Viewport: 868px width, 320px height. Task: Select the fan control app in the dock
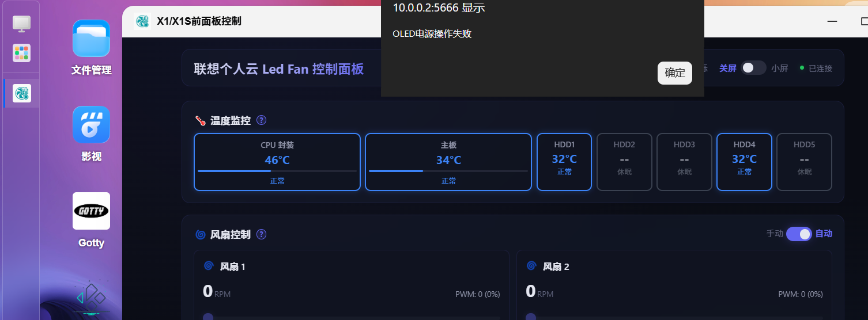[22, 93]
